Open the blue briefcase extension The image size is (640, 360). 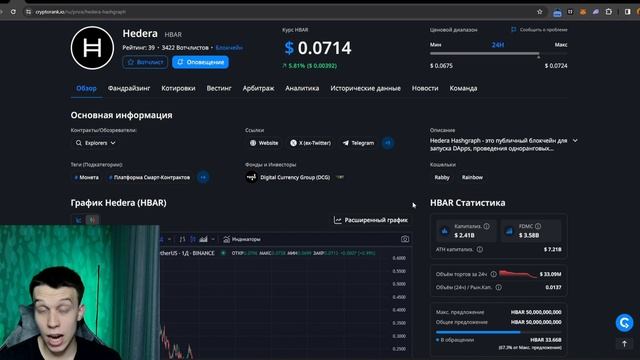[557, 13]
